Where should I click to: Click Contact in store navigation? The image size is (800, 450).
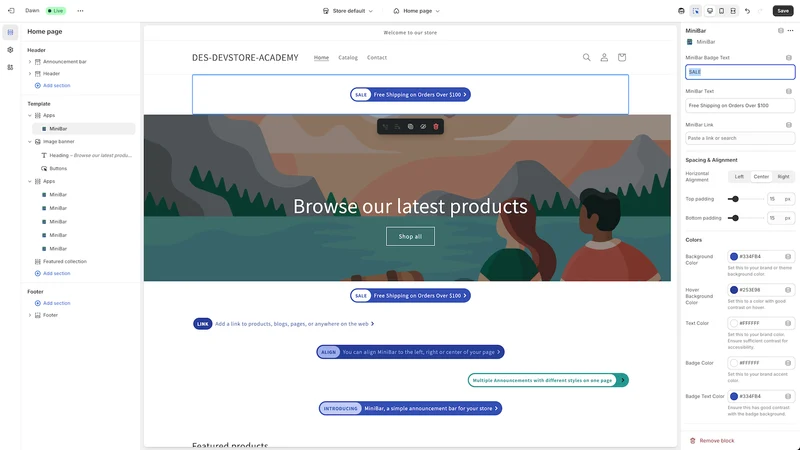tap(377, 58)
